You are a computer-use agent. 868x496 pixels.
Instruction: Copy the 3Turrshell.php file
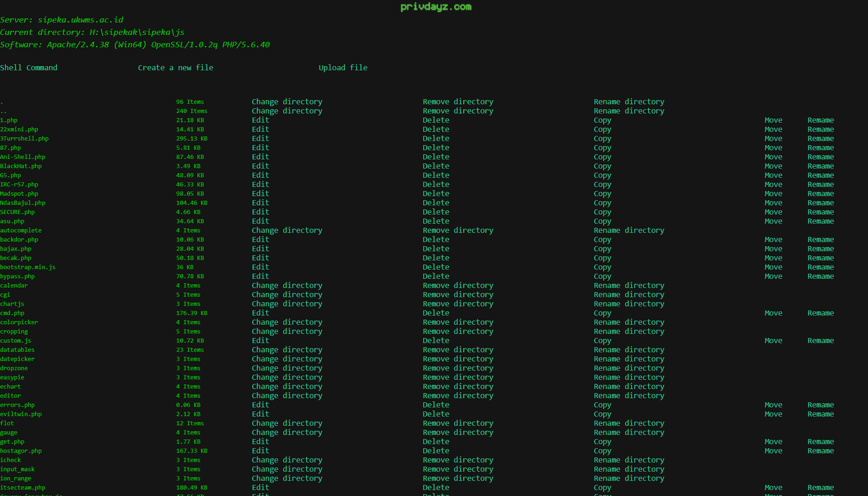(x=602, y=138)
